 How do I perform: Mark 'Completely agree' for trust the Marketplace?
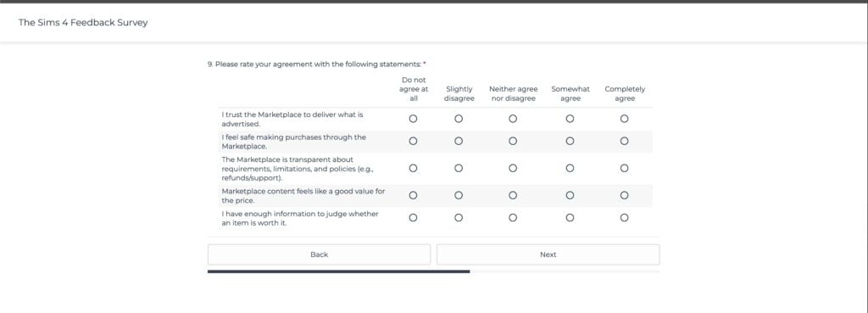click(x=624, y=119)
